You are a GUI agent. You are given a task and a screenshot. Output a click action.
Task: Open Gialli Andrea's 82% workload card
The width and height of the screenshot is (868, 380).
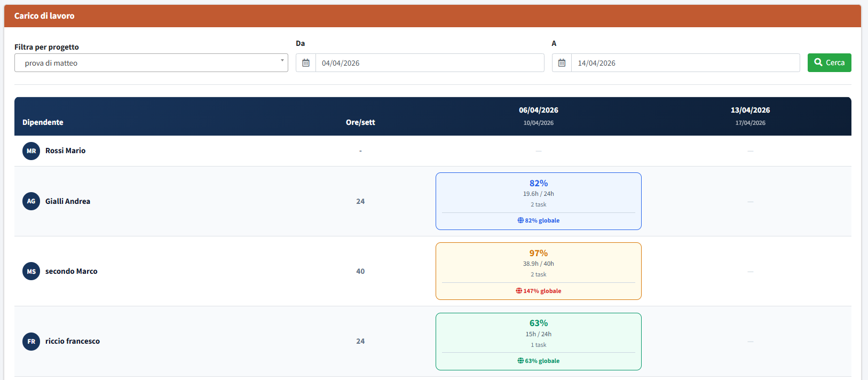[x=538, y=201]
